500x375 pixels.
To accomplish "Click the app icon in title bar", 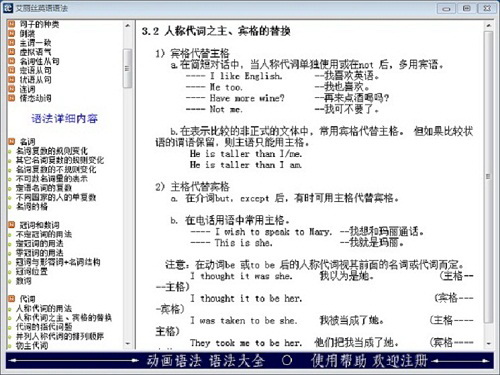I will coord(8,8).
